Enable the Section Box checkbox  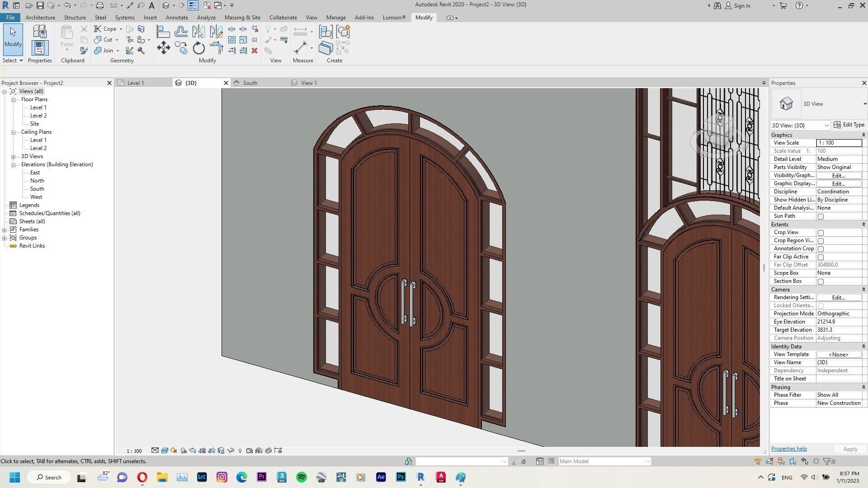point(821,281)
